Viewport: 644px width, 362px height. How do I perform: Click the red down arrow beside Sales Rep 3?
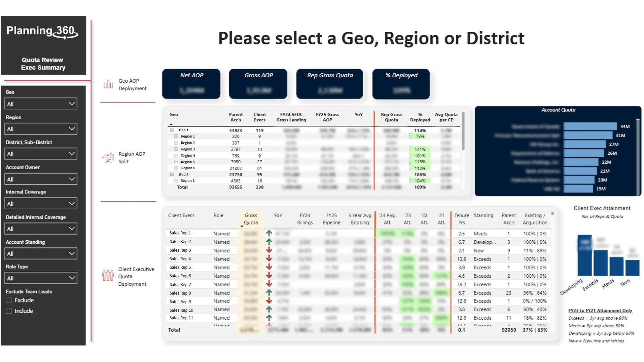point(269,250)
